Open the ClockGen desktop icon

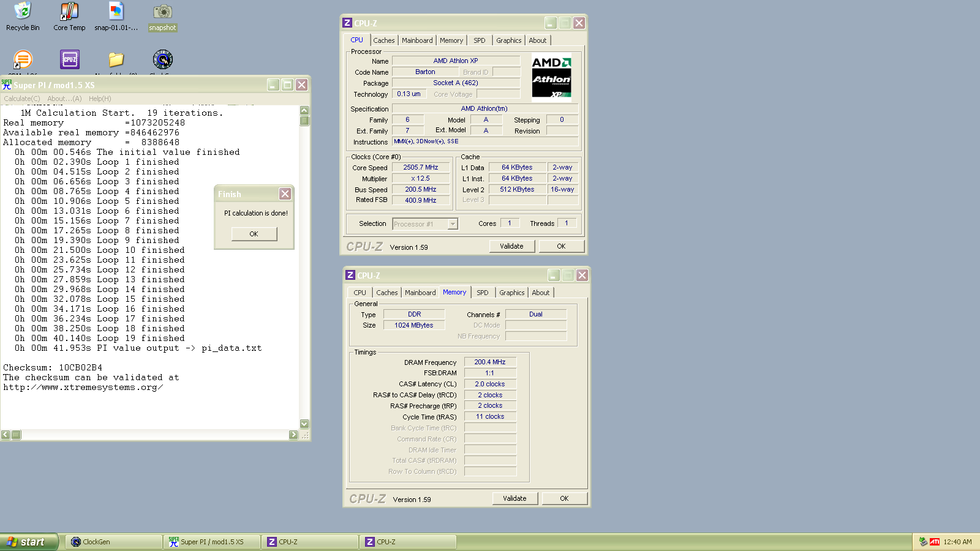163,59
